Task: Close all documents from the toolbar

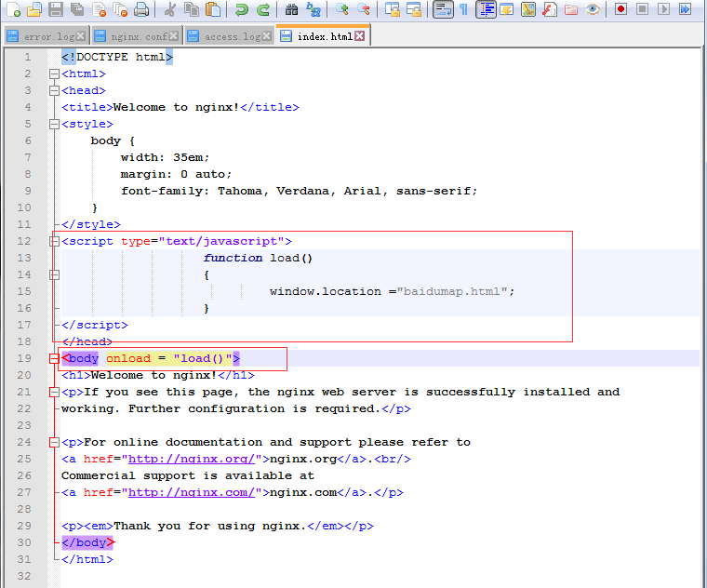Action: [120, 9]
